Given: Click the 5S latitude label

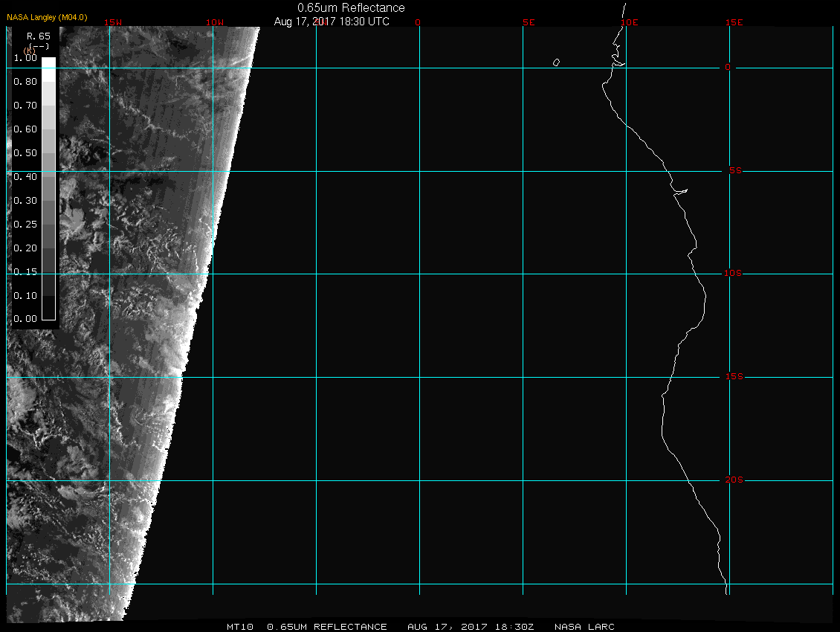Looking at the screenshot, I should 734,171.
